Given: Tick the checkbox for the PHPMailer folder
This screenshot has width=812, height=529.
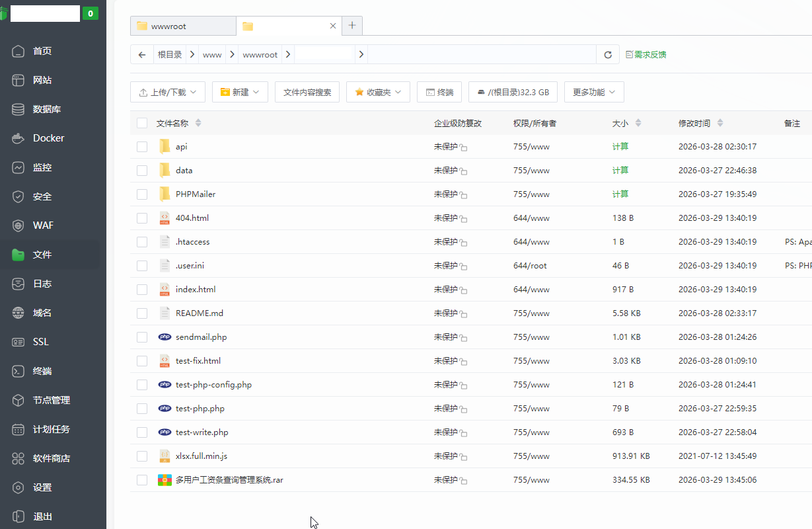Looking at the screenshot, I should click(142, 194).
